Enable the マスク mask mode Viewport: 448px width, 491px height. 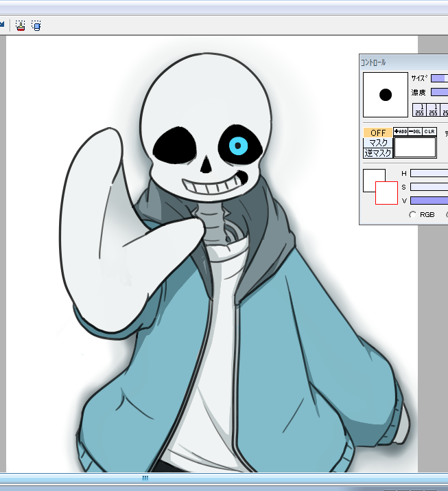click(377, 142)
